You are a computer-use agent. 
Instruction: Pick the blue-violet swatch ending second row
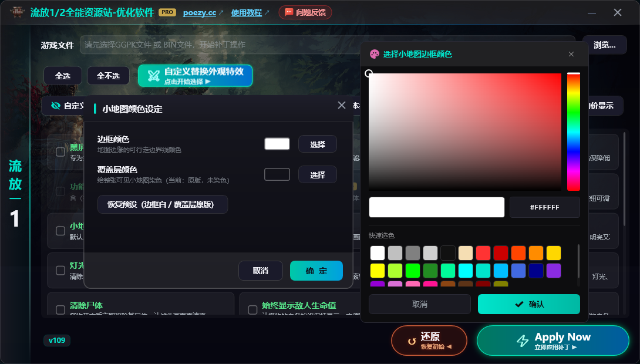click(x=554, y=271)
